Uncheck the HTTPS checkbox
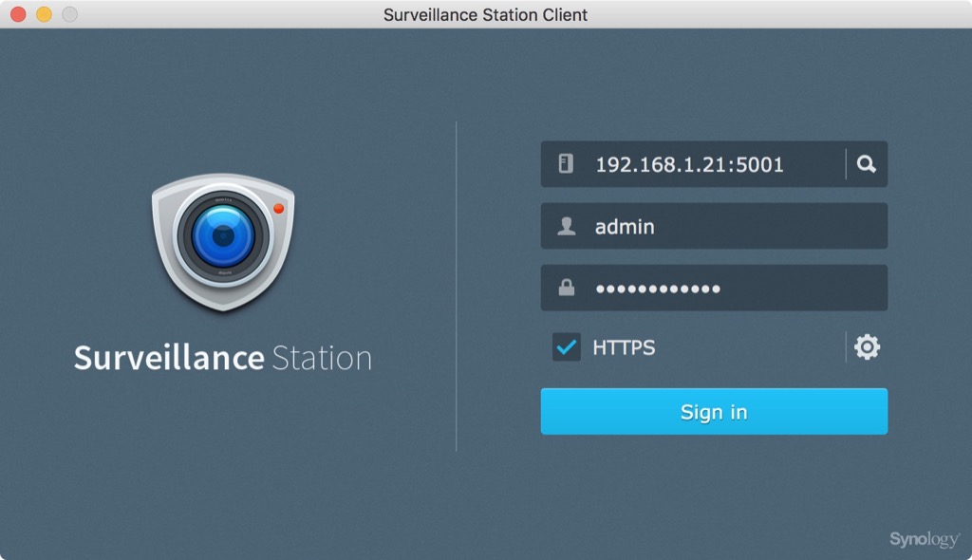The image size is (972, 560). coord(566,346)
